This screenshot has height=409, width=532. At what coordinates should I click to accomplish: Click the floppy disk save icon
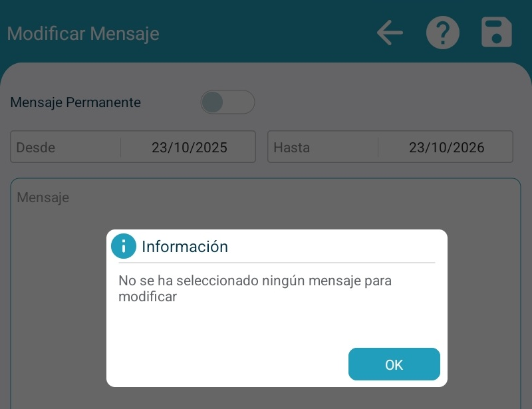[x=497, y=32]
